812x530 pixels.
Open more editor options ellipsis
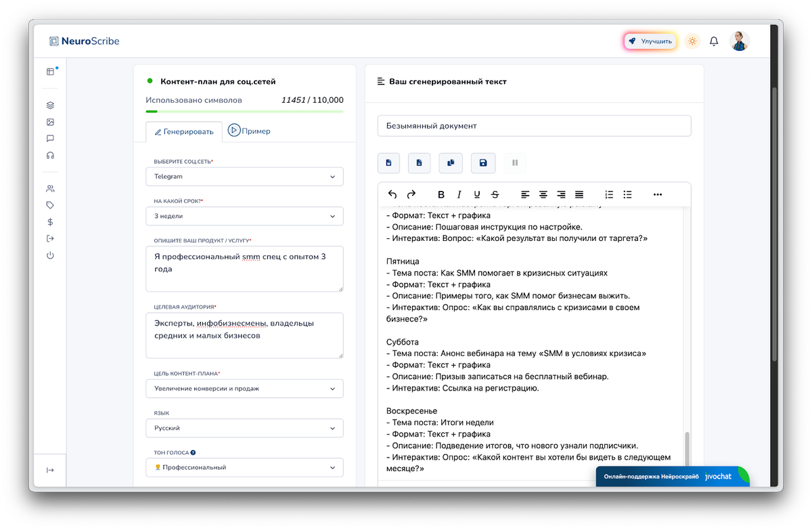click(x=658, y=194)
